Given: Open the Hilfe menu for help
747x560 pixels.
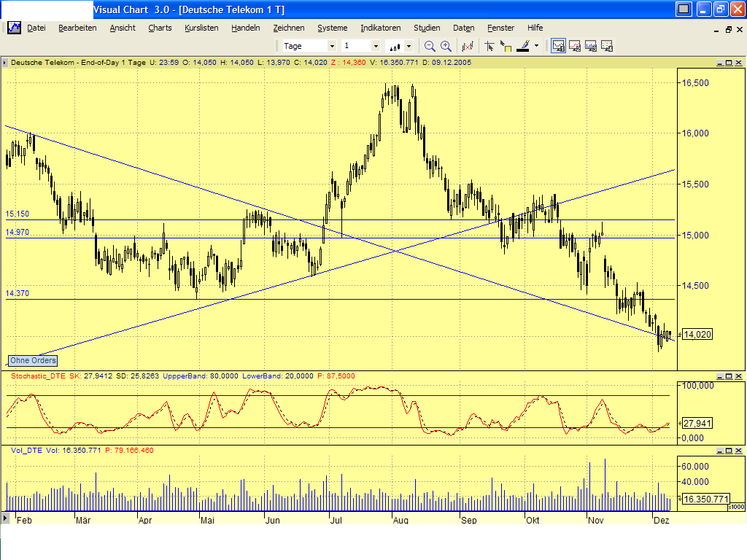Looking at the screenshot, I should coord(535,28).
